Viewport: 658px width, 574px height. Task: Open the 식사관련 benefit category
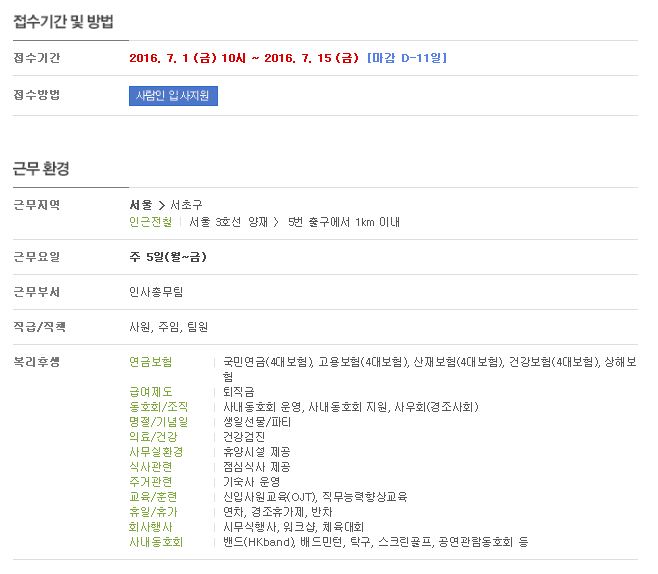click(x=150, y=467)
